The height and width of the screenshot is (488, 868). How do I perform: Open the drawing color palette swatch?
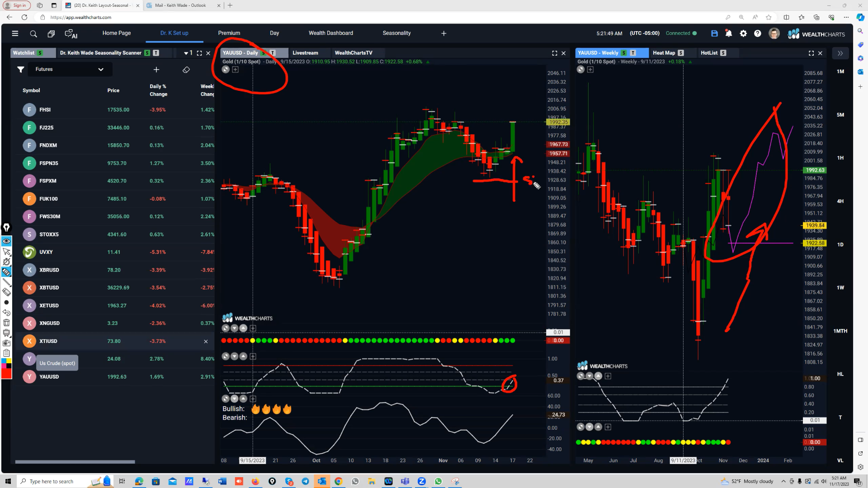point(6,363)
